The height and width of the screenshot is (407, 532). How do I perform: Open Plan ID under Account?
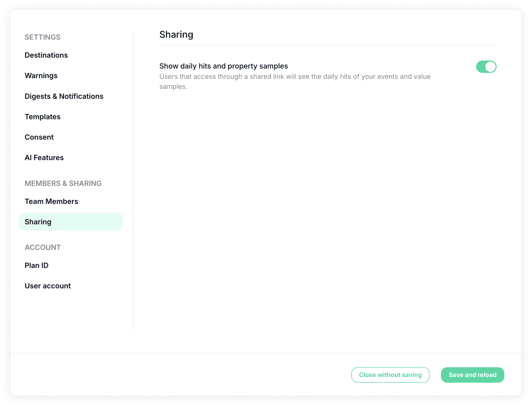tap(37, 265)
